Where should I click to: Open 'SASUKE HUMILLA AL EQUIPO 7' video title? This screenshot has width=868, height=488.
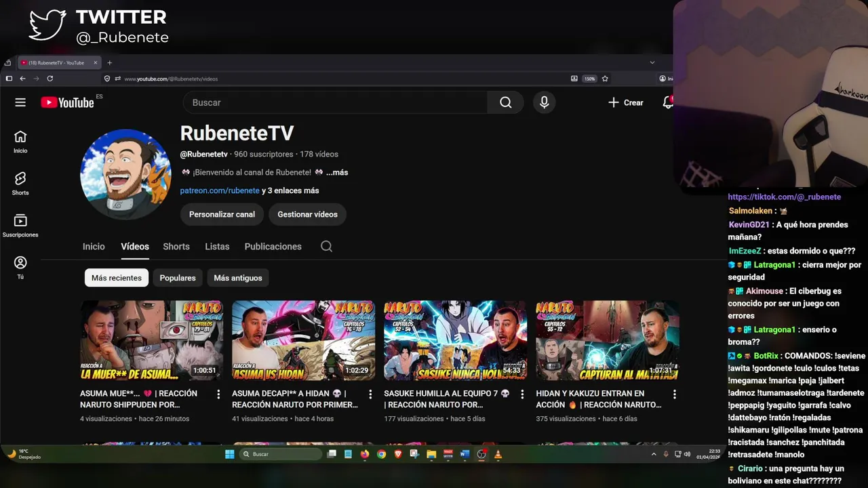coord(447,399)
